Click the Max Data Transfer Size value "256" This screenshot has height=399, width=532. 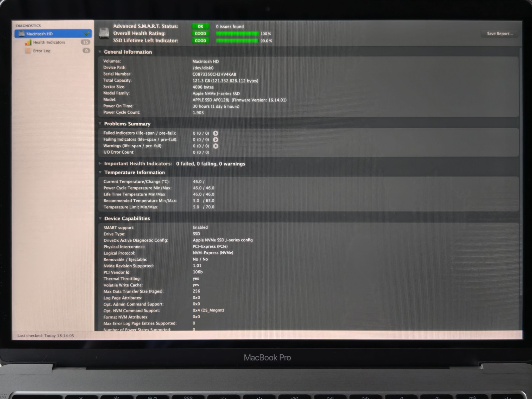pyautogui.click(x=197, y=291)
